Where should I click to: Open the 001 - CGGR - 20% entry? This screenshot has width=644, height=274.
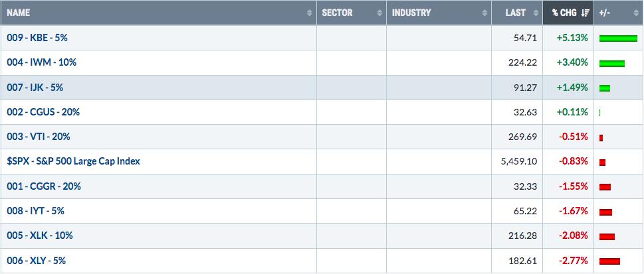click(x=44, y=186)
